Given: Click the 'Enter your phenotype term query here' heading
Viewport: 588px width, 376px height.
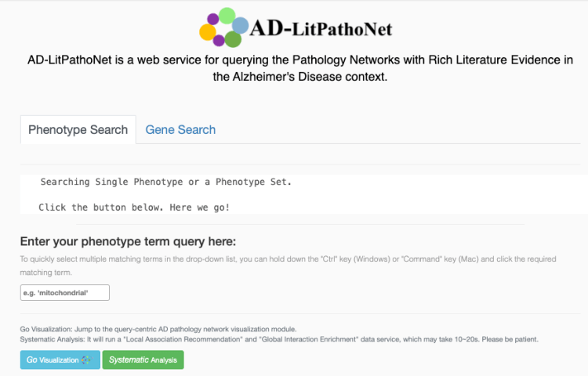Looking at the screenshot, I should 128,241.
